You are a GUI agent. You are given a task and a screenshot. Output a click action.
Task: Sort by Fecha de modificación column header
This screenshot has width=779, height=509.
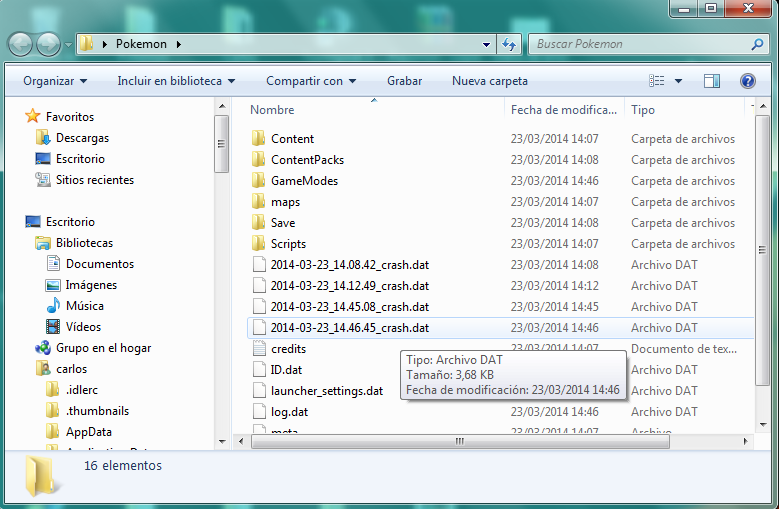564,110
